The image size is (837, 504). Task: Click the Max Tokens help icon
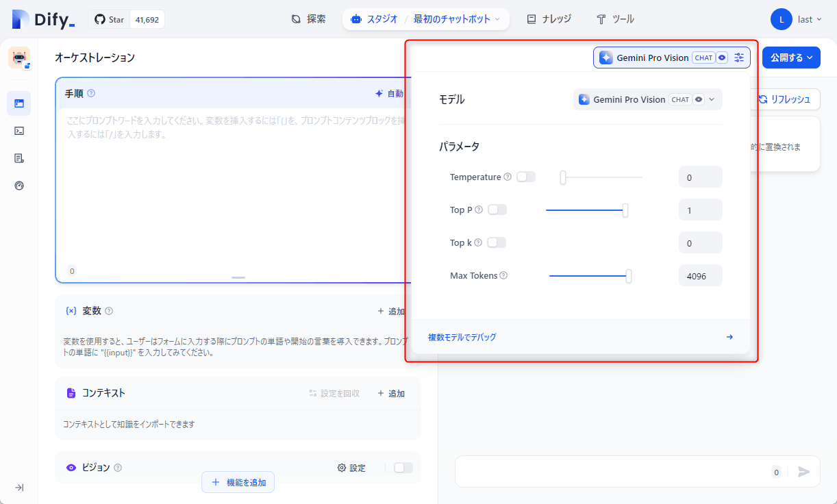503,275
